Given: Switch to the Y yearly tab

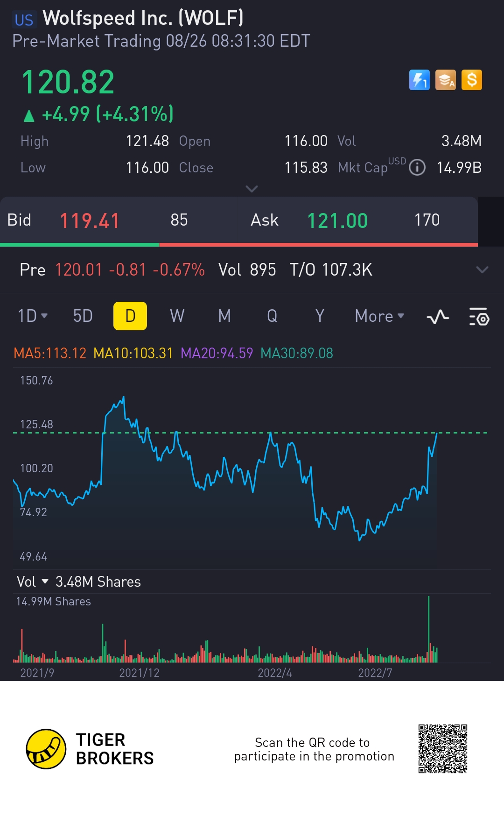Looking at the screenshot, I should pyautogui.click(x=320, y=316).
